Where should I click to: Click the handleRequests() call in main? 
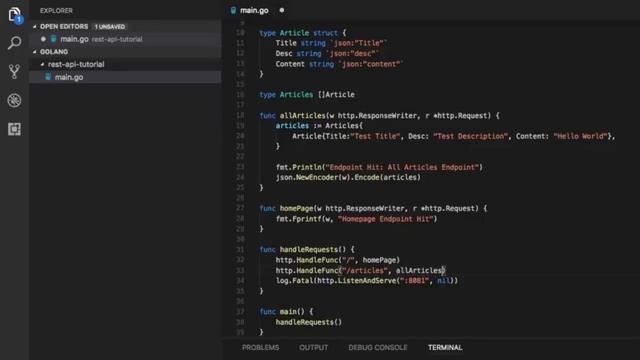(x=309, y=322)
